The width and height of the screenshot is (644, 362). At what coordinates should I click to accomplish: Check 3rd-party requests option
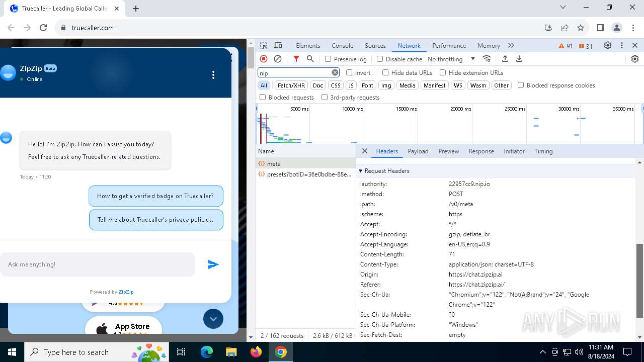point(325,97)
